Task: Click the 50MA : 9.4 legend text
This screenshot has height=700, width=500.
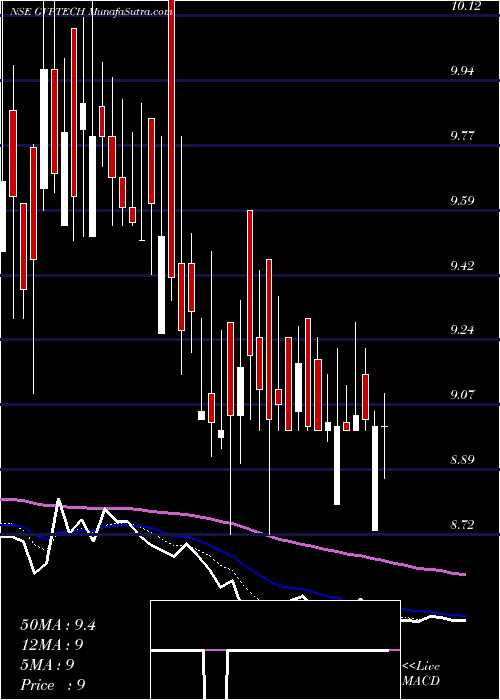Action: pos(58,625)
